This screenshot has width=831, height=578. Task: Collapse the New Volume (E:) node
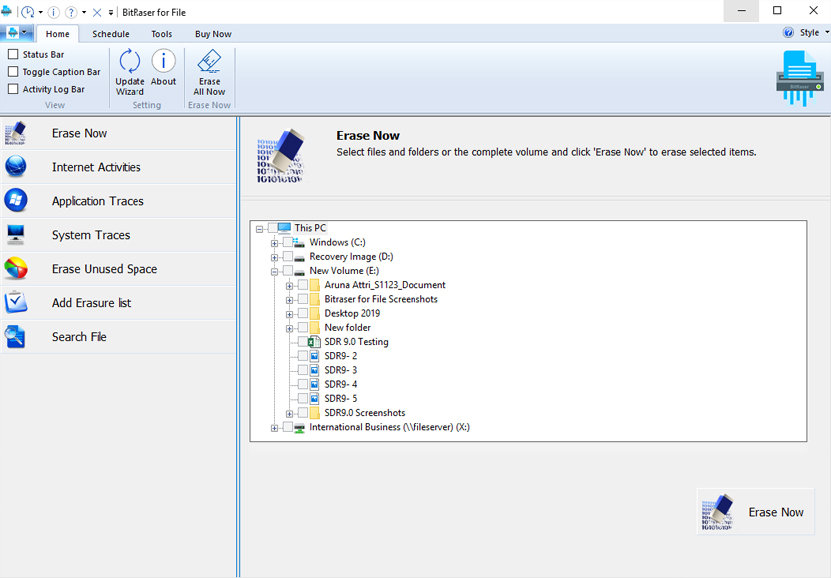pyautogui.click(x=274, y=272)
